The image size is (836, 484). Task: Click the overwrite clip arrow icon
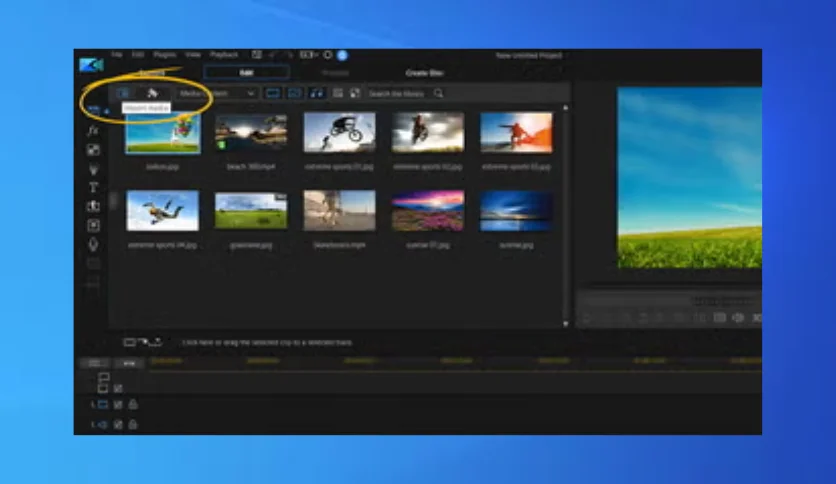coord(143,342)
